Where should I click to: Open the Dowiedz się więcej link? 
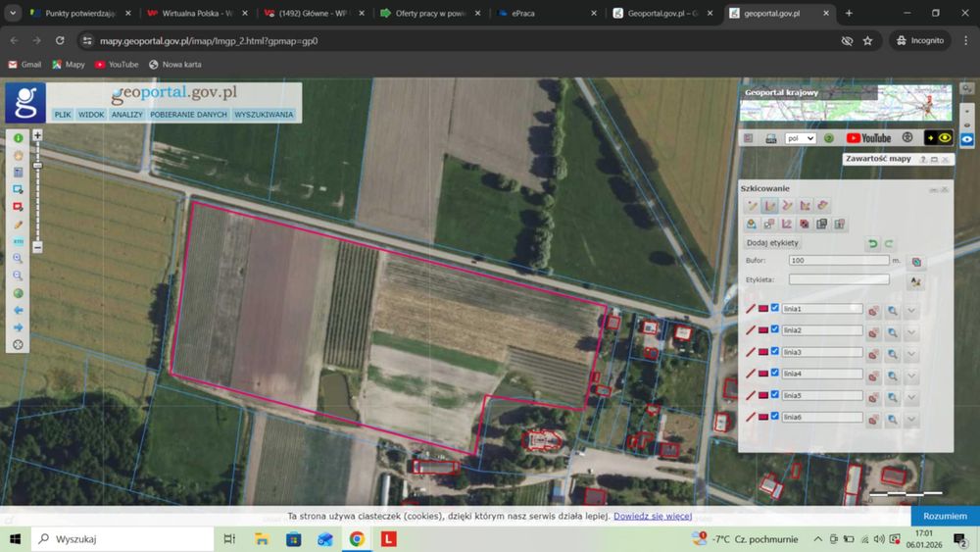point(653,516)
